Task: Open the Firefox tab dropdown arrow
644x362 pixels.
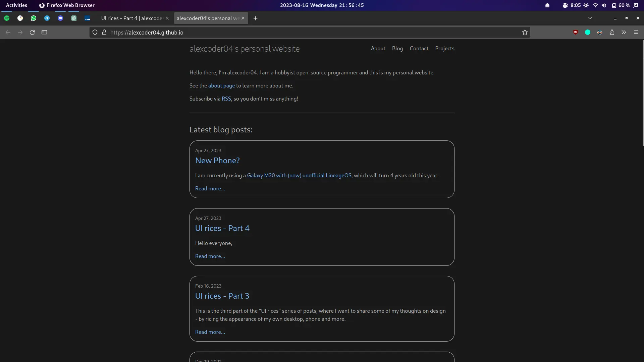Action: [590, 18]
